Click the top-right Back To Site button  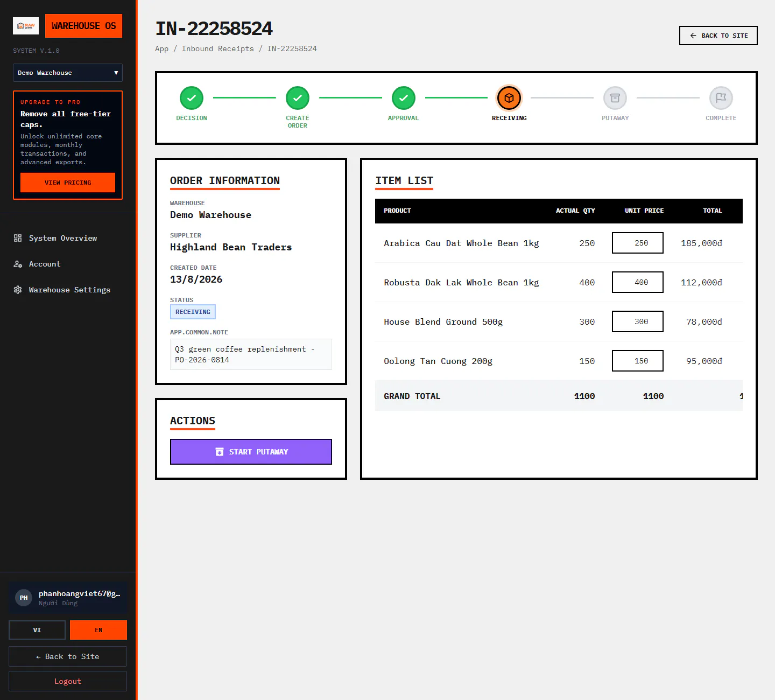(718, 36)
